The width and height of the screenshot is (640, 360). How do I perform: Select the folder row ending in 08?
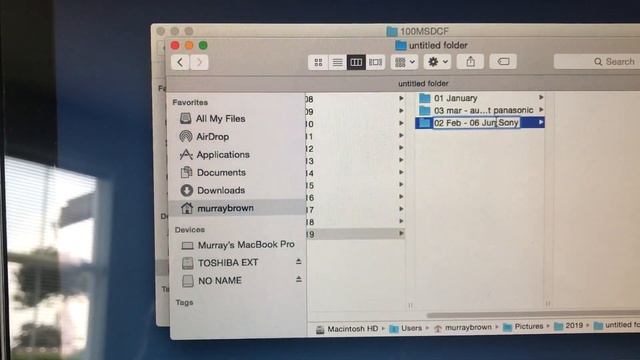(355, 99)
